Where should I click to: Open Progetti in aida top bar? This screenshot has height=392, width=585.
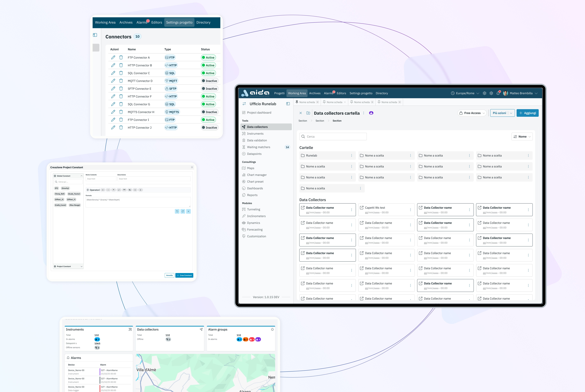279,93
